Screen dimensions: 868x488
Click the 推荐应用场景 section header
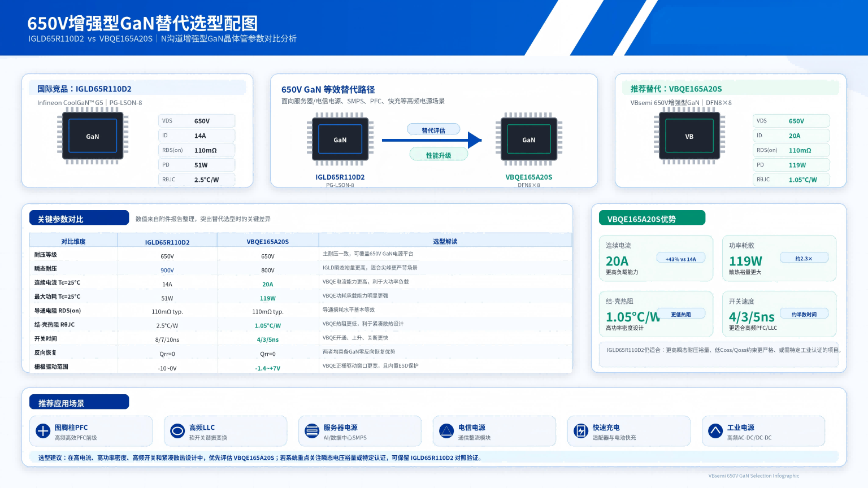(79, 403)
